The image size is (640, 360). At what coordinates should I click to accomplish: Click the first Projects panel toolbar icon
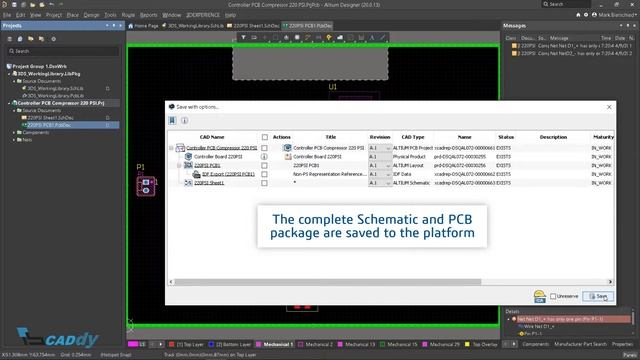tap(9, 39)
